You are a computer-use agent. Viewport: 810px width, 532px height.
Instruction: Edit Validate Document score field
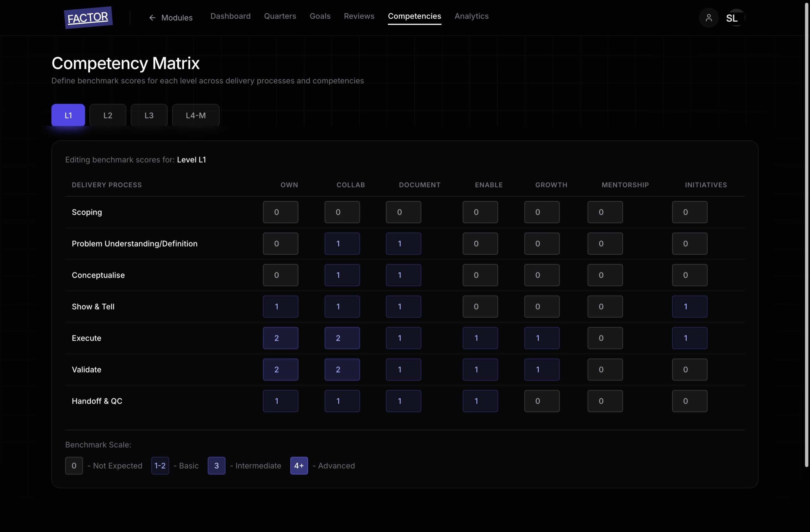click(403, 370)
